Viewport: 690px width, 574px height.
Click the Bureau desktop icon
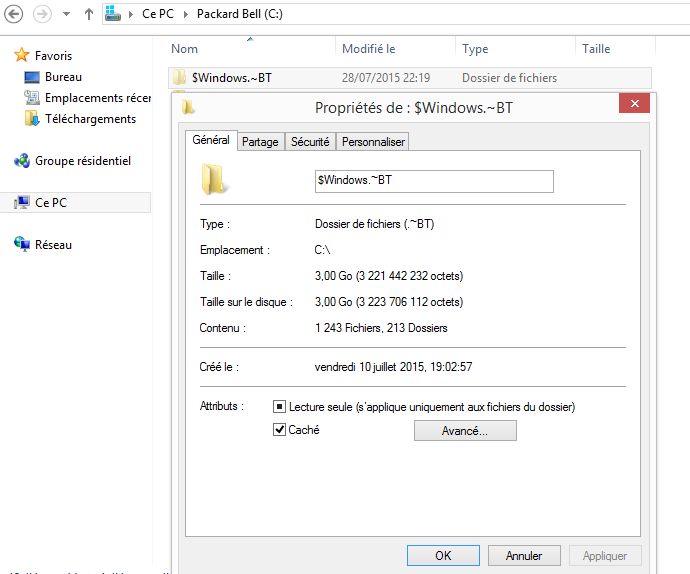point(32,77)
